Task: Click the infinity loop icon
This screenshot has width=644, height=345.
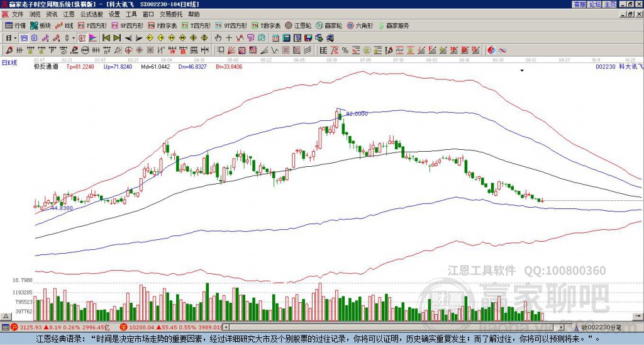Action: click(502, 50)
